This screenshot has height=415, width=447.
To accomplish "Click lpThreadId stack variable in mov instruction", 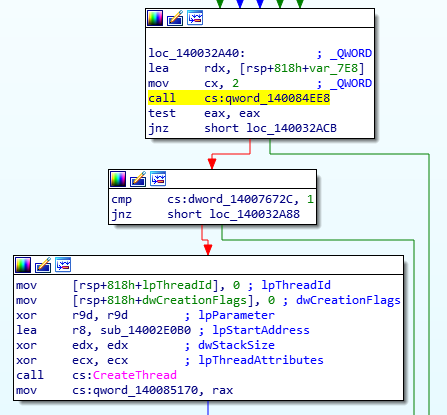I will [x=177, y=285].
